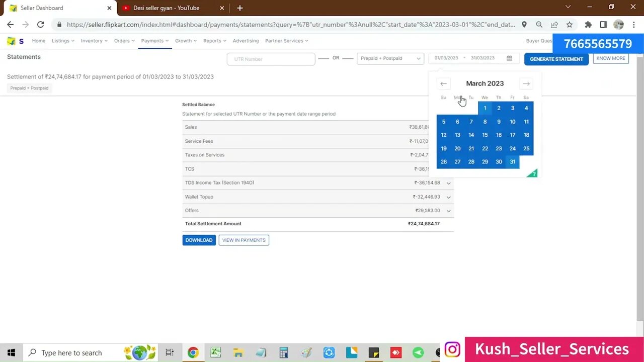Expand the TDS Income Tax row
Screen dimensions: 644x362
point(448,183)
